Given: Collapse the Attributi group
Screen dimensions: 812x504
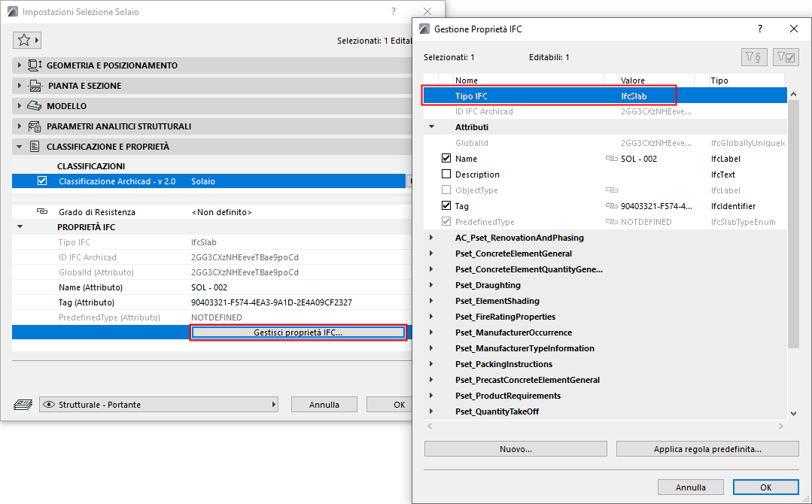Looking at the screenshot, I should click(431, 127).
